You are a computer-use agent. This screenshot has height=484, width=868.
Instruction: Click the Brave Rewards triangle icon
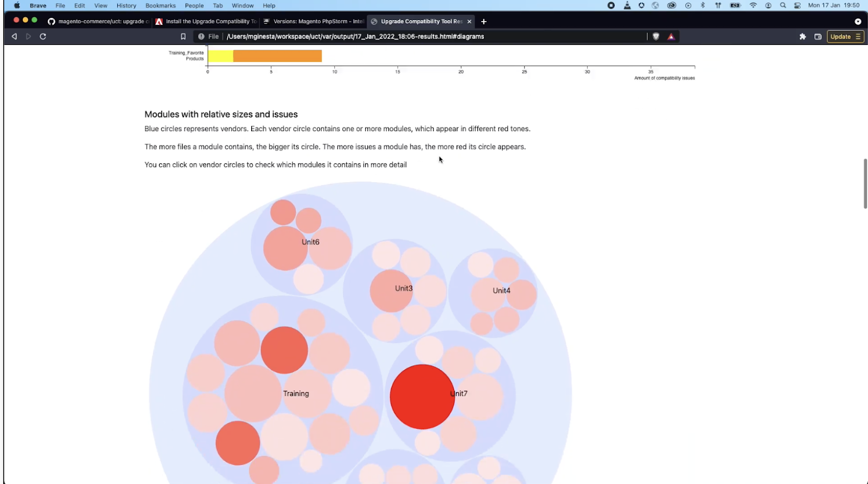point(671,36)
